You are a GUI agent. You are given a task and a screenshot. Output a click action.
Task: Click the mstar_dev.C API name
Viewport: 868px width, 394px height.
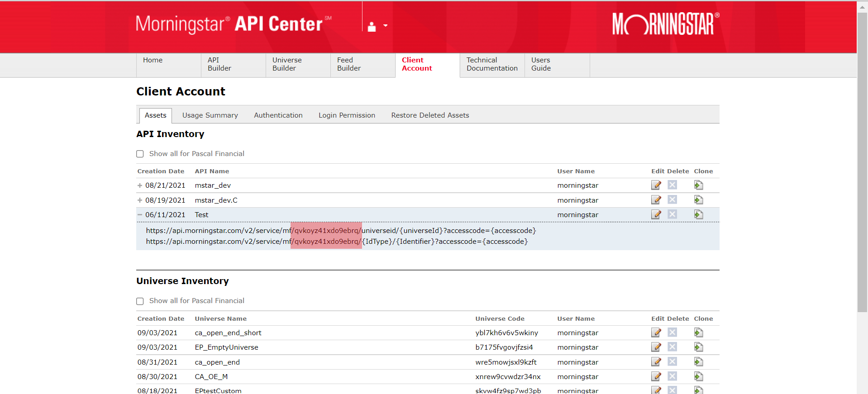click(x=216, y=200)
